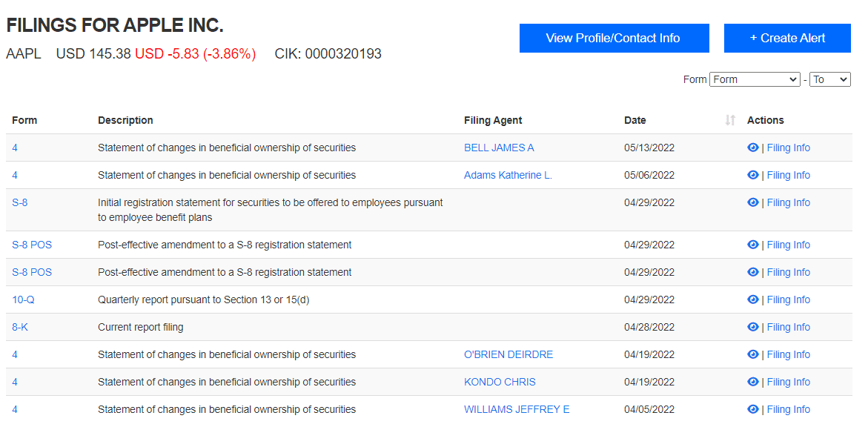Screen dimensions: 868x427
Task: Click the eye icon for O'BRIEN DEIRDRE filing
Action: pos(752,354)
